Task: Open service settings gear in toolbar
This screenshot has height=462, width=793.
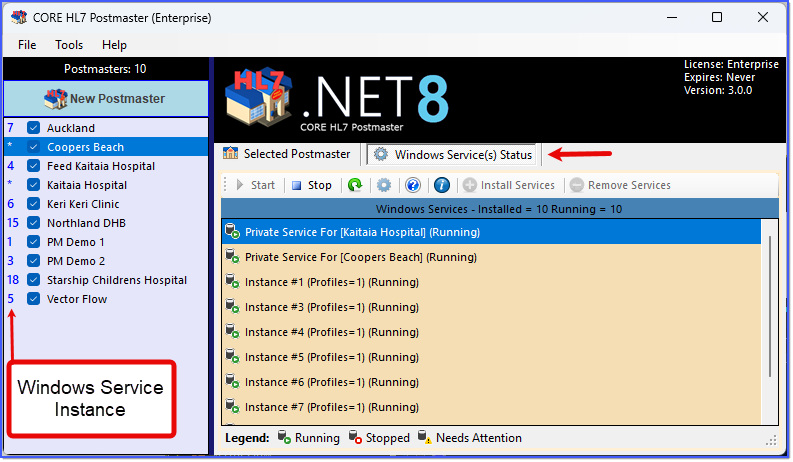Action: pyautogui.click(x=384, y=186)
